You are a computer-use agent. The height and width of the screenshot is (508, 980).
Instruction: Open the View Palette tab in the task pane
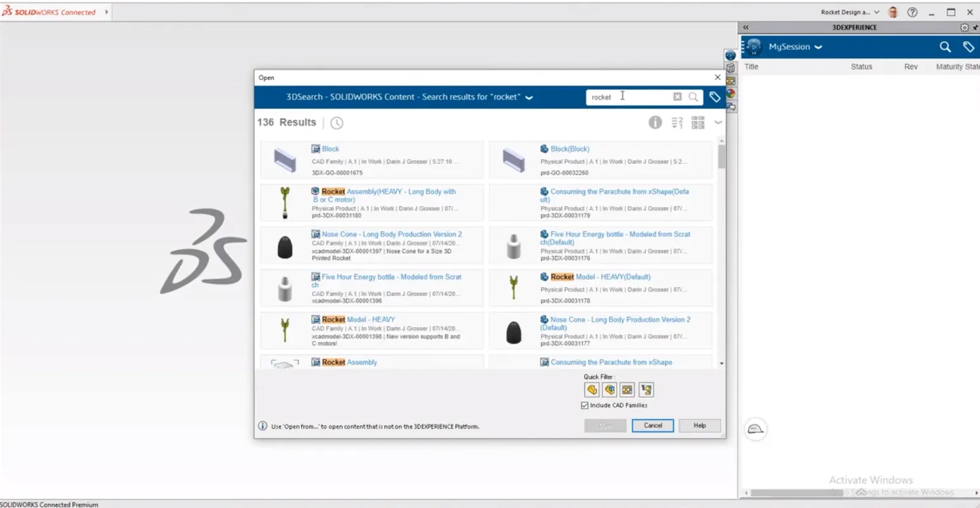(x=730, y=81)
